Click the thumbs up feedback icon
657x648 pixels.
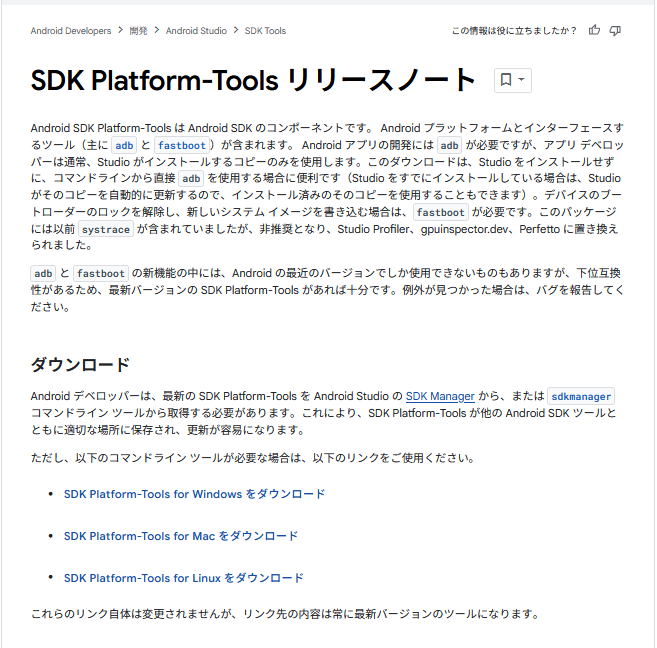pyautogui.click(x=595, y=30)
